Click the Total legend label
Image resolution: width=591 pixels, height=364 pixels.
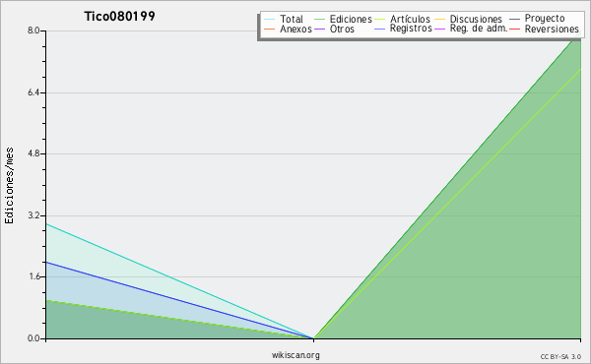(x=291, y=19)
